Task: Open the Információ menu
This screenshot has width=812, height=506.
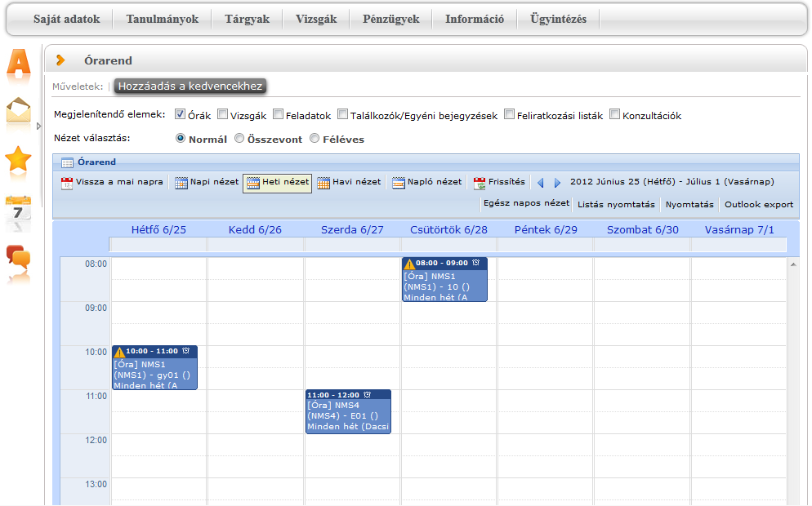Action: tap(475, 19)
